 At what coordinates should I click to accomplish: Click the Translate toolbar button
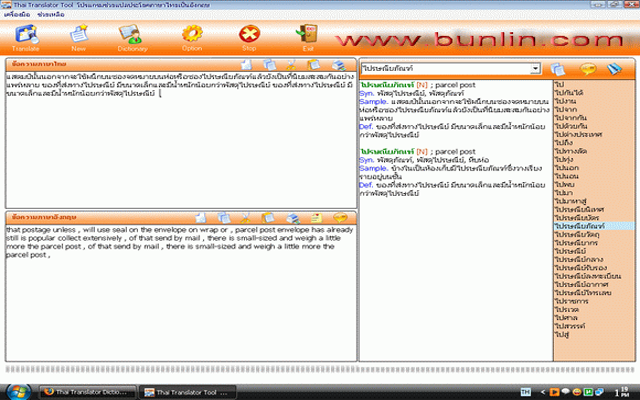[x=26, y=38]
